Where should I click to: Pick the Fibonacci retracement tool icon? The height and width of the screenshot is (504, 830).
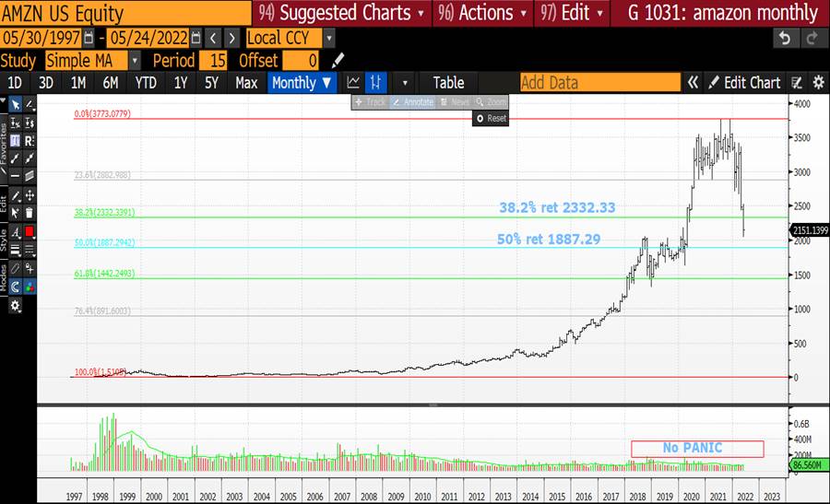[16, 141]
